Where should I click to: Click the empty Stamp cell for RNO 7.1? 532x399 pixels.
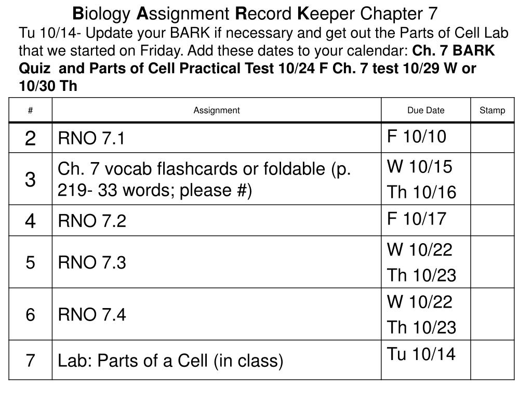493,138
